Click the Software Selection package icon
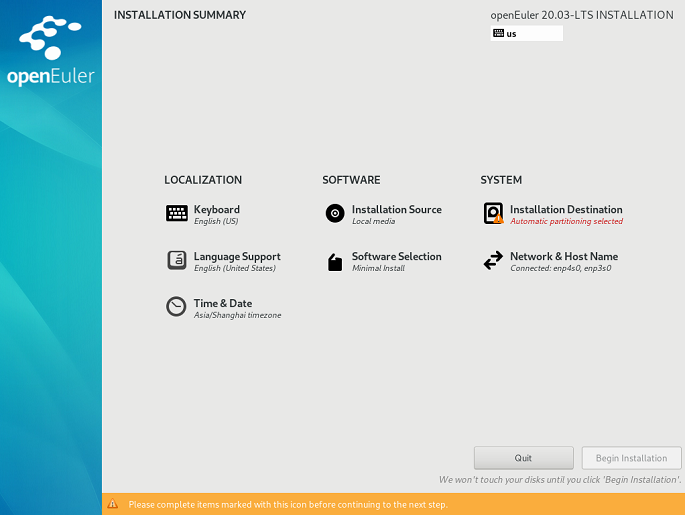685x515 pixels. [335, 261]
